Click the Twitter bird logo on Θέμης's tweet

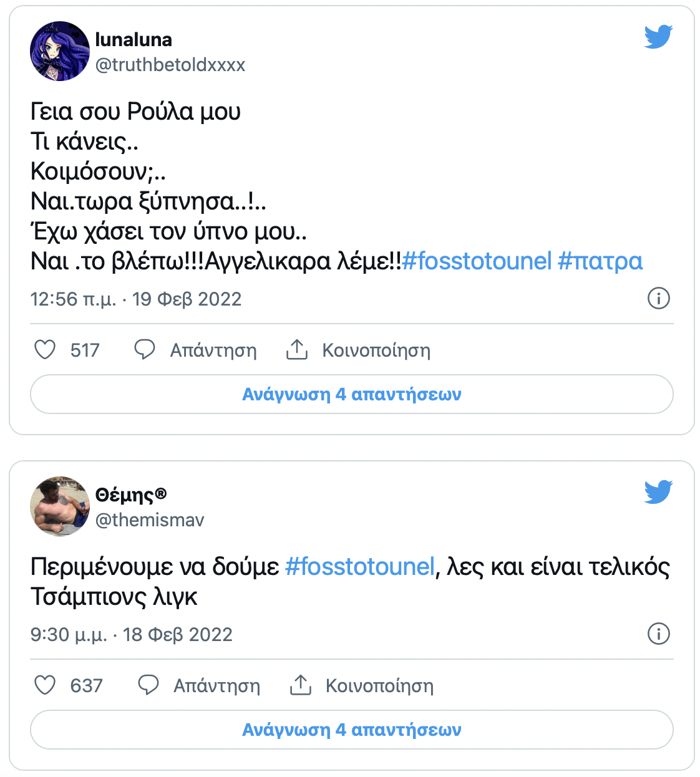pos(657,491)
